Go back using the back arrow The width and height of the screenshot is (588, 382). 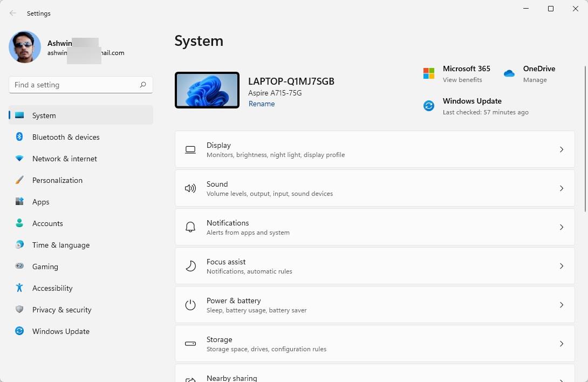click(13, 13)
